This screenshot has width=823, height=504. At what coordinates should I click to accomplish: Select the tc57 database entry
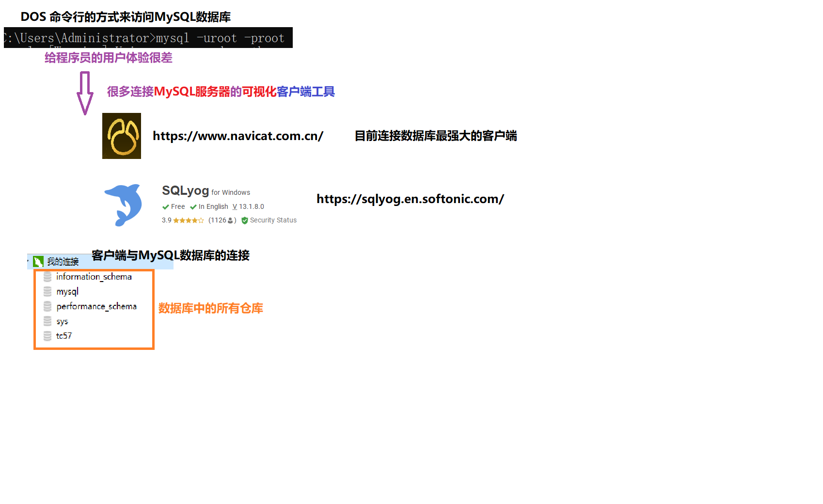click(x=64, y=336)
